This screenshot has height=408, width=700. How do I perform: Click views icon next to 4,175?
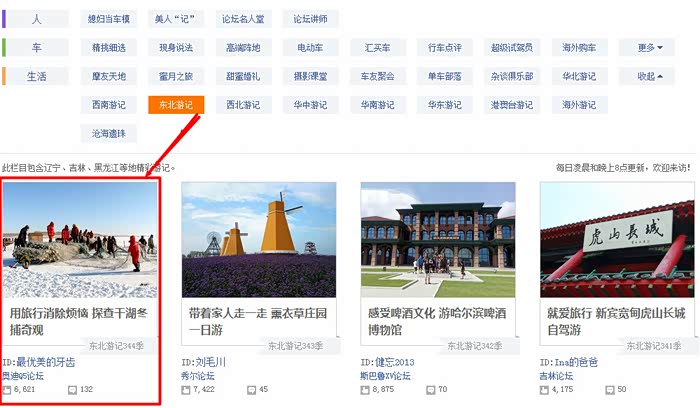(544, 390)
